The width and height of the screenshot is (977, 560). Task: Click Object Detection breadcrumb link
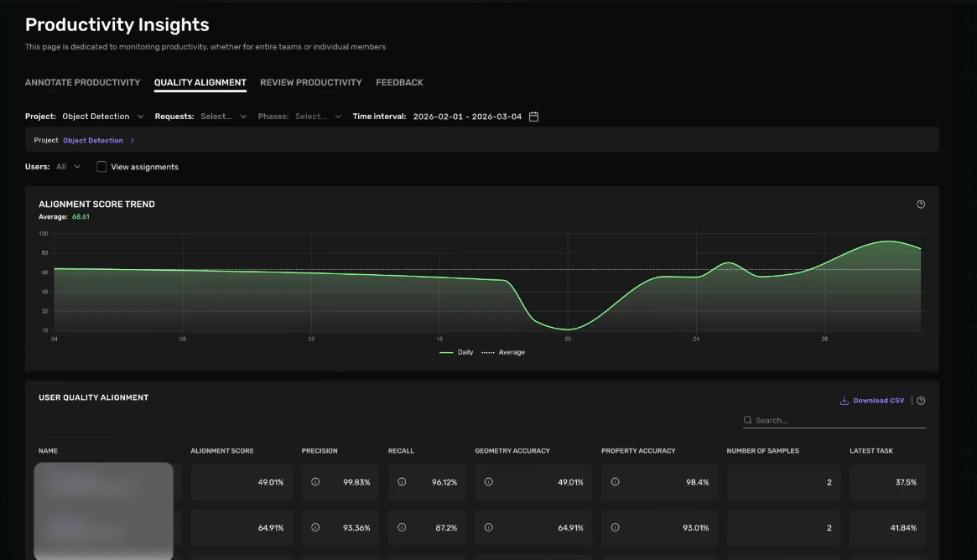(x=93, y=141)
